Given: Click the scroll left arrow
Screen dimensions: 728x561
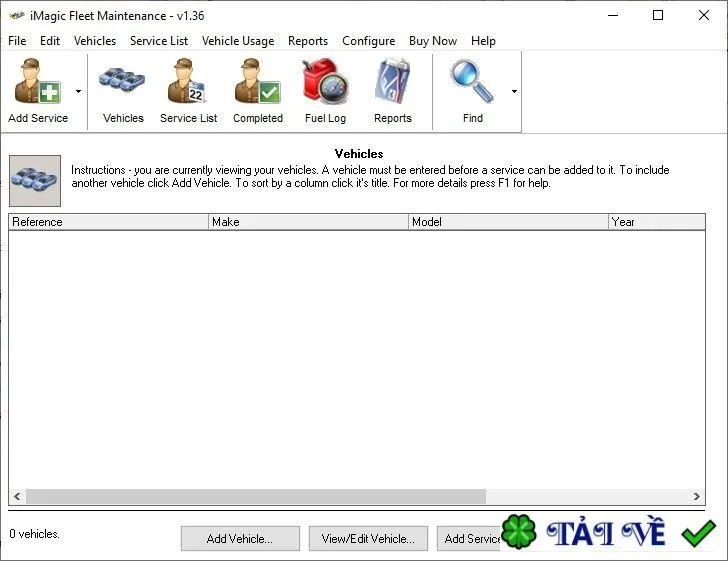Looking at the screenshot, I should pyautogui.click(x=17, y=496).
